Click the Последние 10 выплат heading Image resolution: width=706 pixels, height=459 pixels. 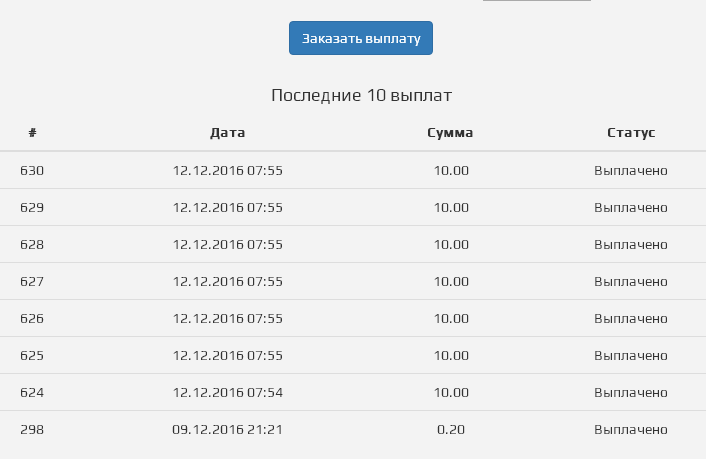click(x=361, y=96)
